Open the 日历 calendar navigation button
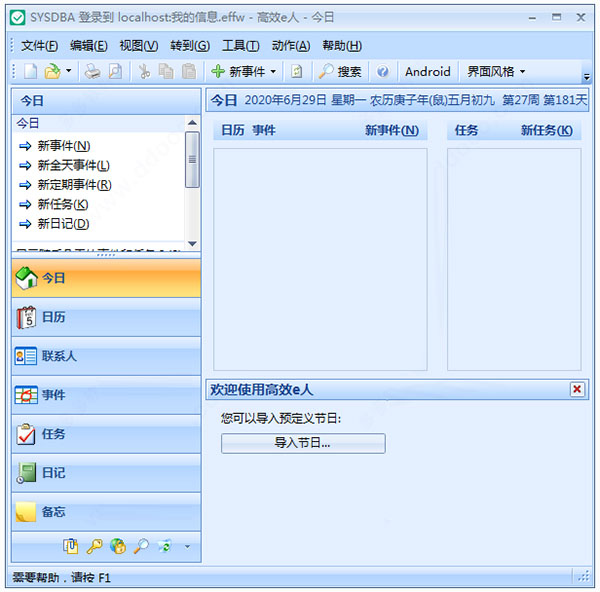Viewport: 600px width, 592px height. coord(106,317)
